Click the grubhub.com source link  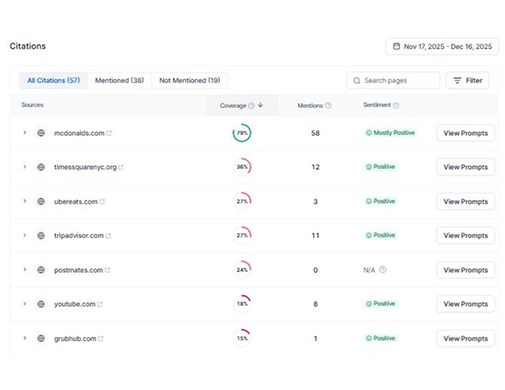75,338
